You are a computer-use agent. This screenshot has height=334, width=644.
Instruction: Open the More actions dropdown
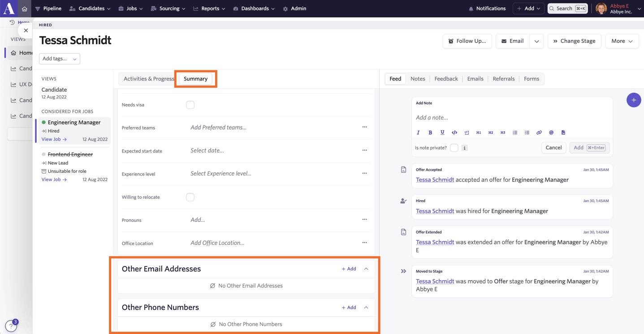(x=622, y=41)
